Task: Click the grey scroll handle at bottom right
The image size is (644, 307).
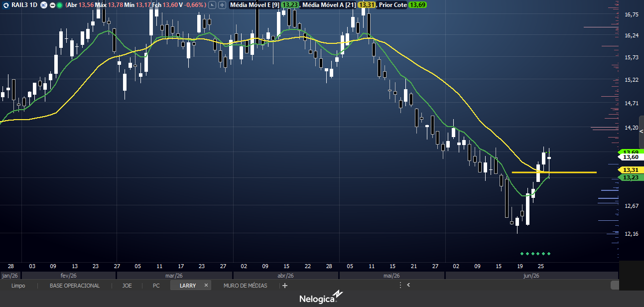Action: 615,285
